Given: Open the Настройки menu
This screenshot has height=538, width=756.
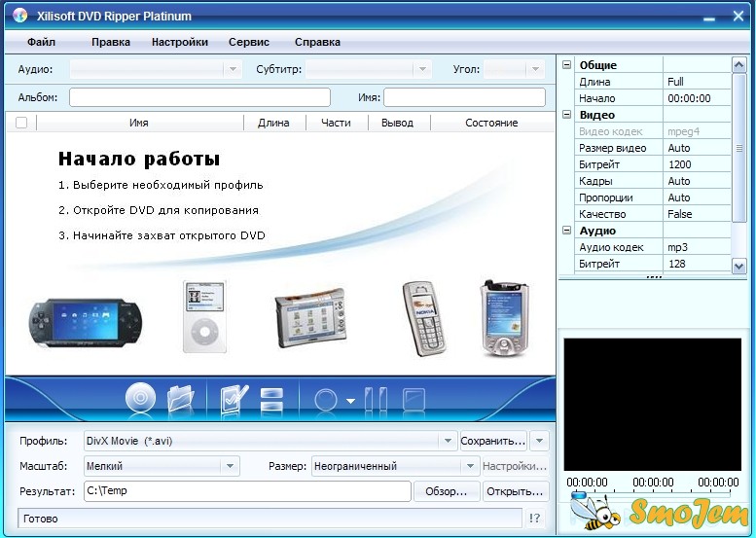Looking at the screenshot, I should coord(180,42).
